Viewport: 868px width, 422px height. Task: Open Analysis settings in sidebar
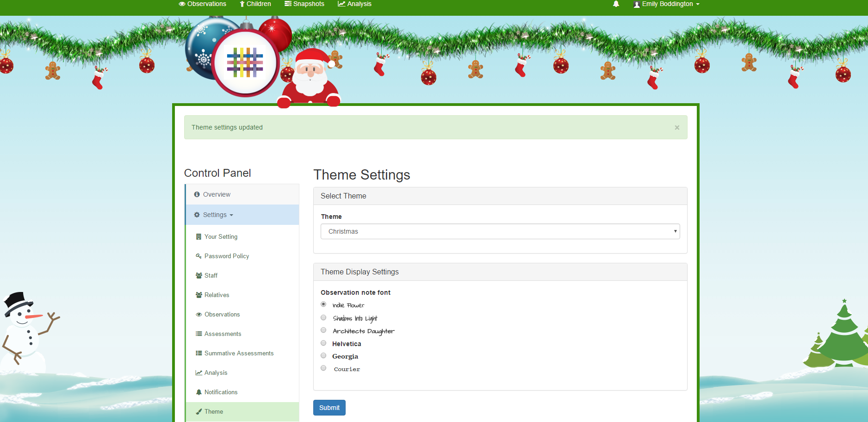[216, 372]
